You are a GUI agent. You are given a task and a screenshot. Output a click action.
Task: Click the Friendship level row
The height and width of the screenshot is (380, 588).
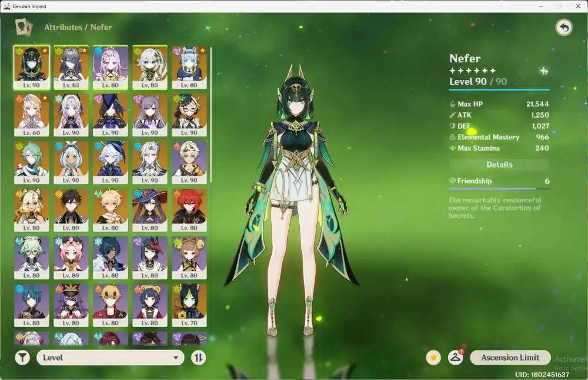click(x=499, y=181)
